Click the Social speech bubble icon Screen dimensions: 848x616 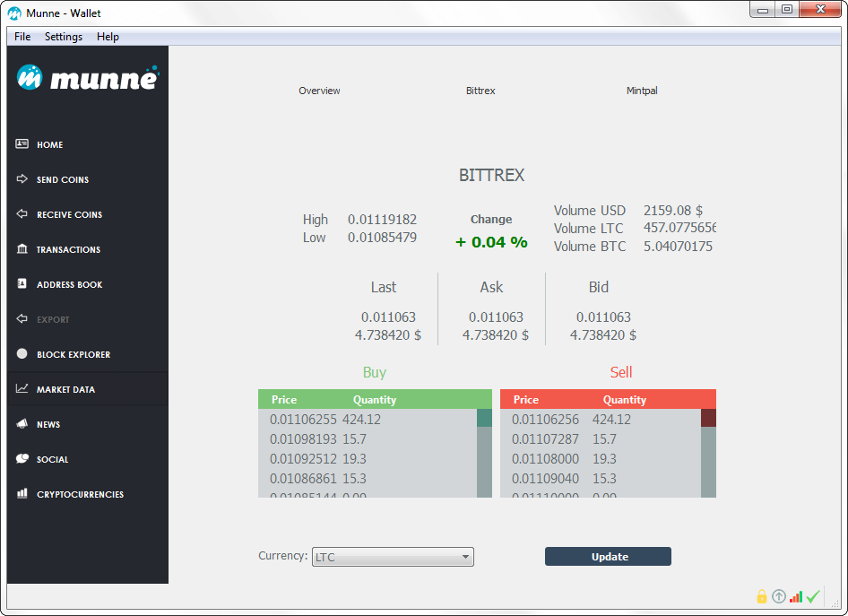pyautogui.click(x=22, y=458)
